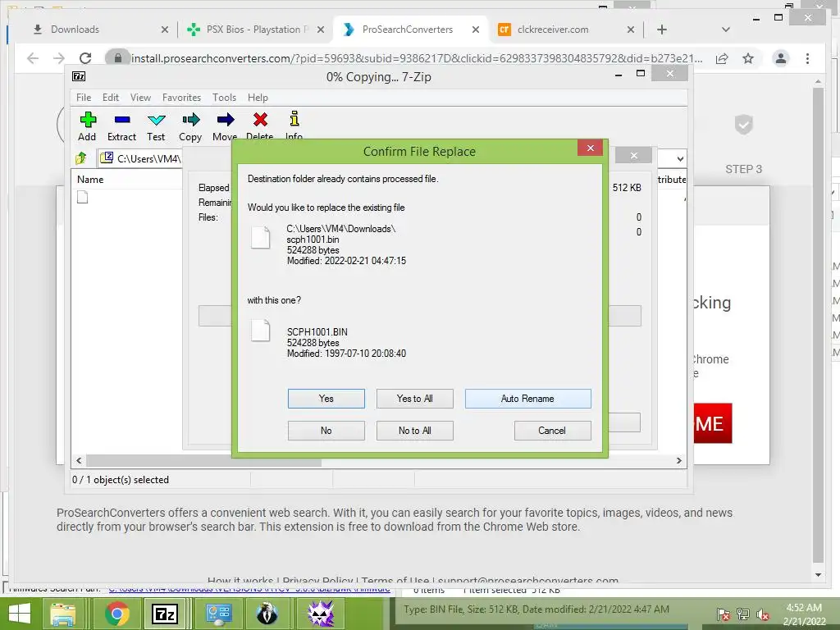
Task: Click the 7-Zip horizontal scrollbar left arrow
Action: pyautogui.click(x=80, y=461)
